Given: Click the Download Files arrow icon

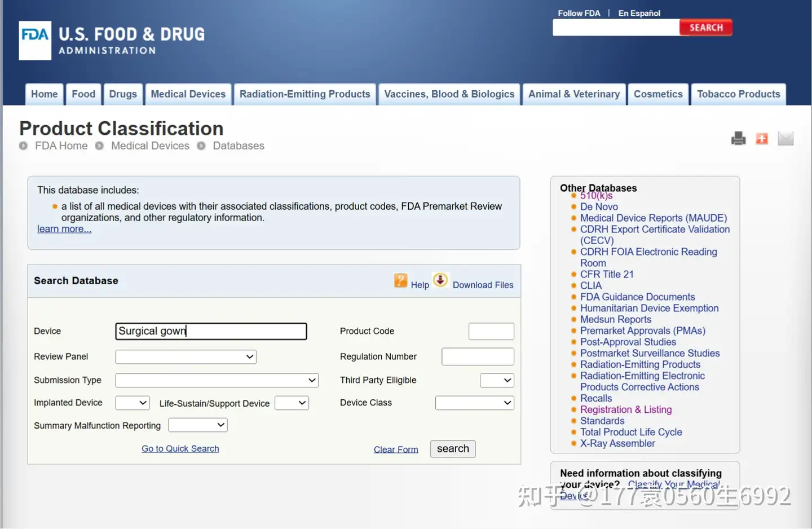Looking at the screenshot, I should [440, 280].
